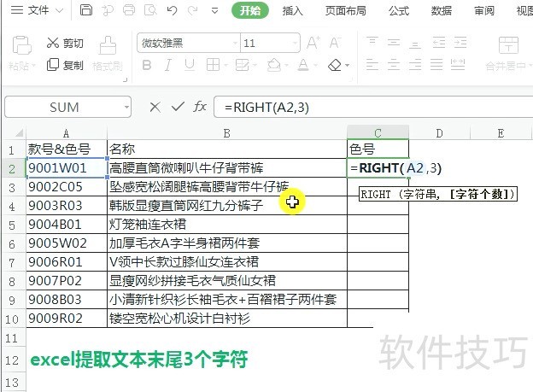Click the Font Color A icon
The width and height of the screenshot is (533, 392).
tap(303, 65)
